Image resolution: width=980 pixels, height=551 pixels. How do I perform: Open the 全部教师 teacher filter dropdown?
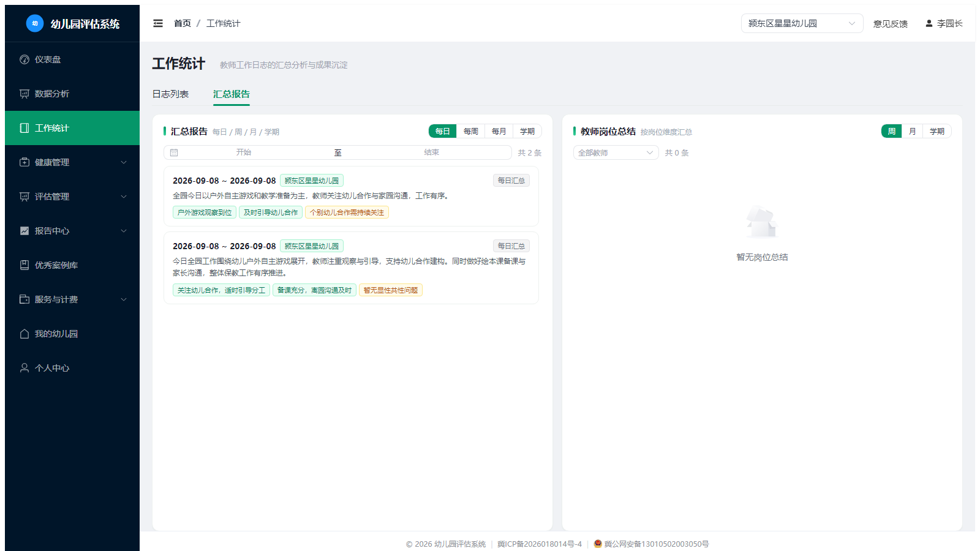tap(616, 152)
